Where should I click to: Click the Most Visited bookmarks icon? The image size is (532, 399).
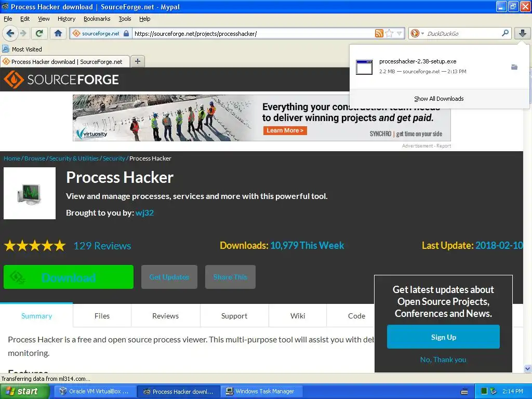(6, 49)
